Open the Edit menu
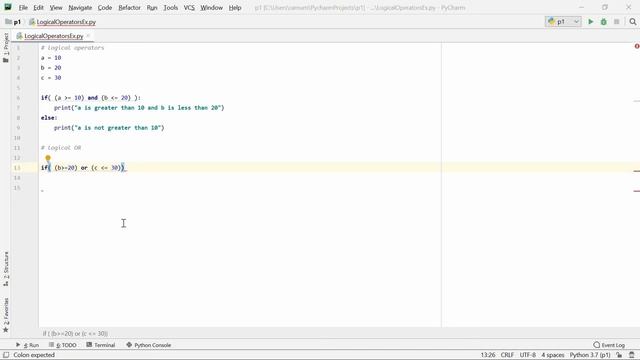 (38, 7)
